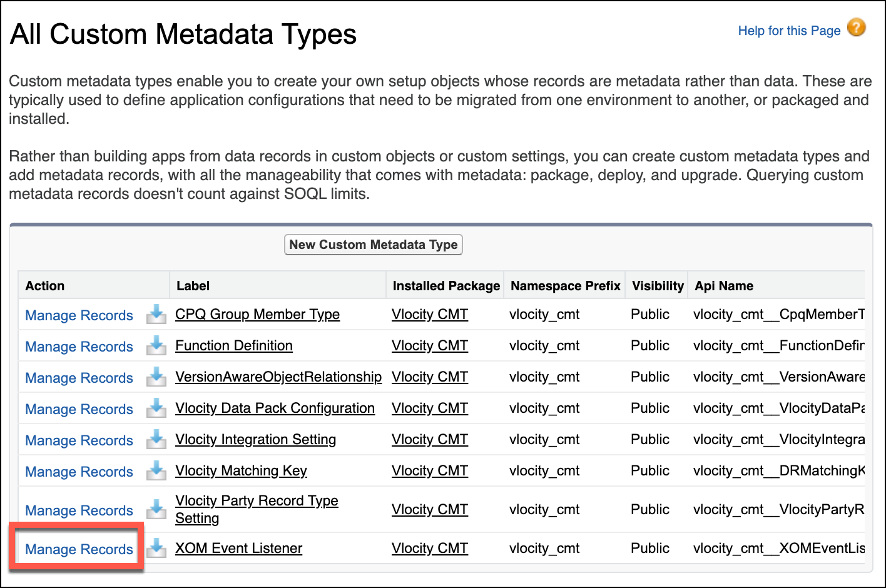Image resolution: width=886 pixels, height=588 pixels.
Task: Open Vlocity CMT package in Function Definition row
Action: (x=430, y=345)
